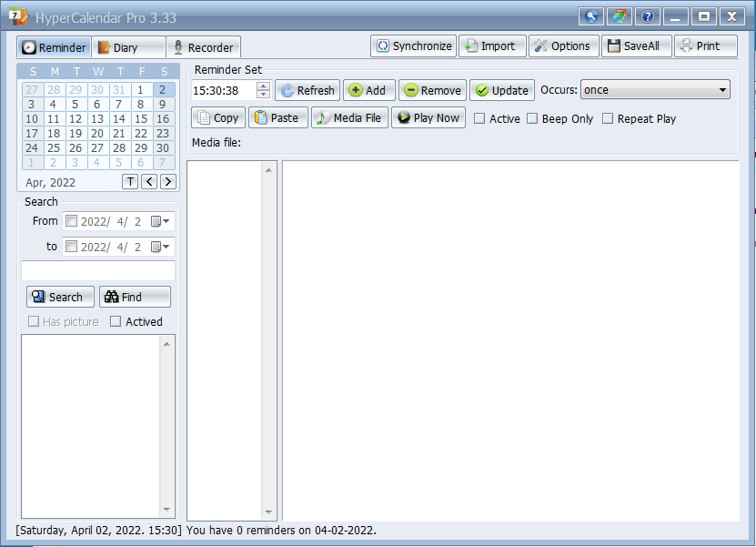
Task: Click the Import button
Action: pyautogui.click(x=490, y=46)
